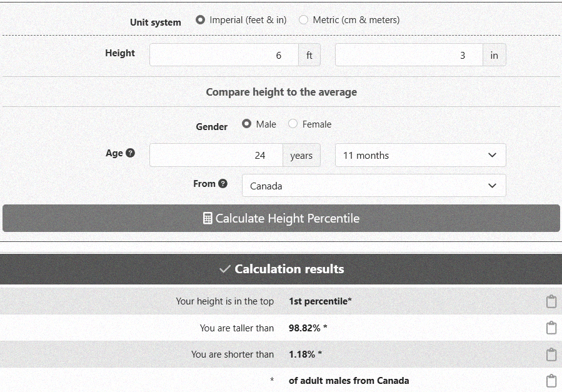Click the help icon next to Age
562x392 pixels.
[x=130, y=153]
